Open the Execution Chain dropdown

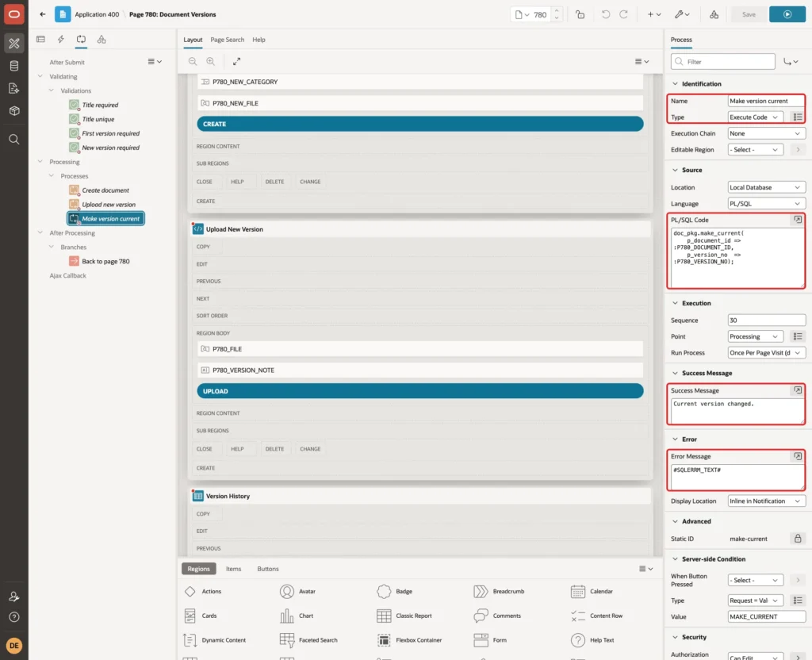[x=767, y=133]
